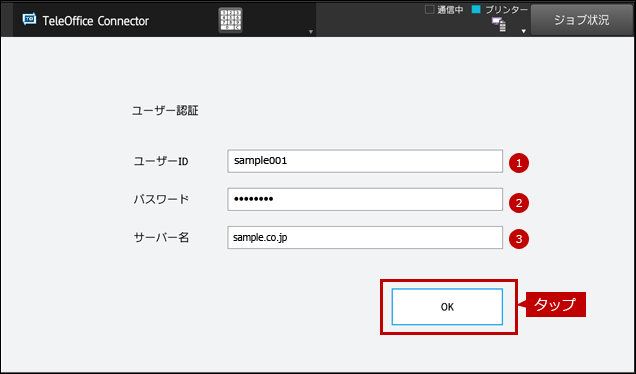Tap the TeleOffice Connector logo icon
The width and height of the screenshot is (636, 374).
29,19
